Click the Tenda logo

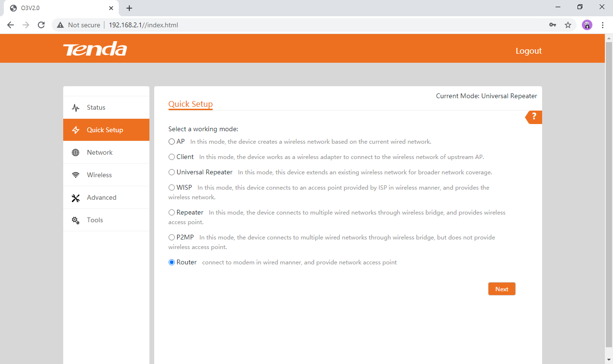point(95,49)
